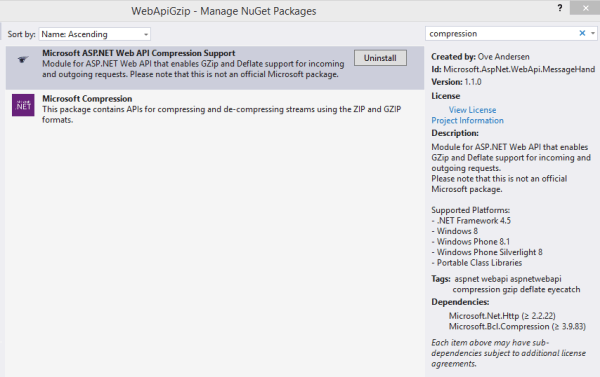Open the View License link
This screenshot has height=377, width=600.
pyautogui.click(x=472, y=110)
